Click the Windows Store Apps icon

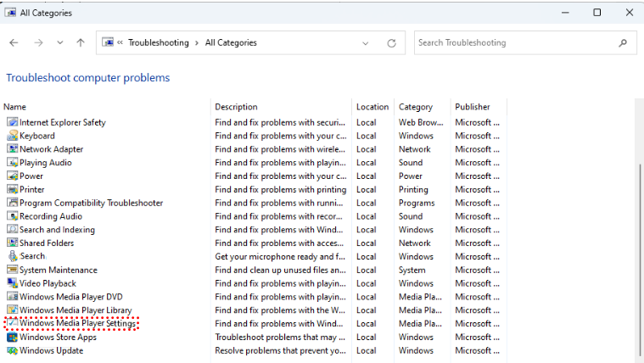(13, 338)
